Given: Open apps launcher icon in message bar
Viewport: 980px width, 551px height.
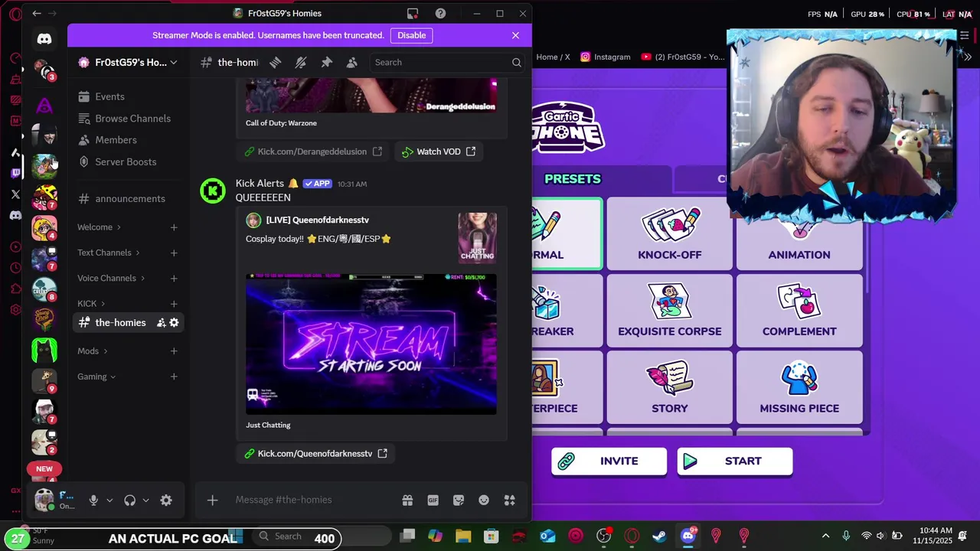Looking at the screenshot, I should pyautogui.click(x=509, y=500).
